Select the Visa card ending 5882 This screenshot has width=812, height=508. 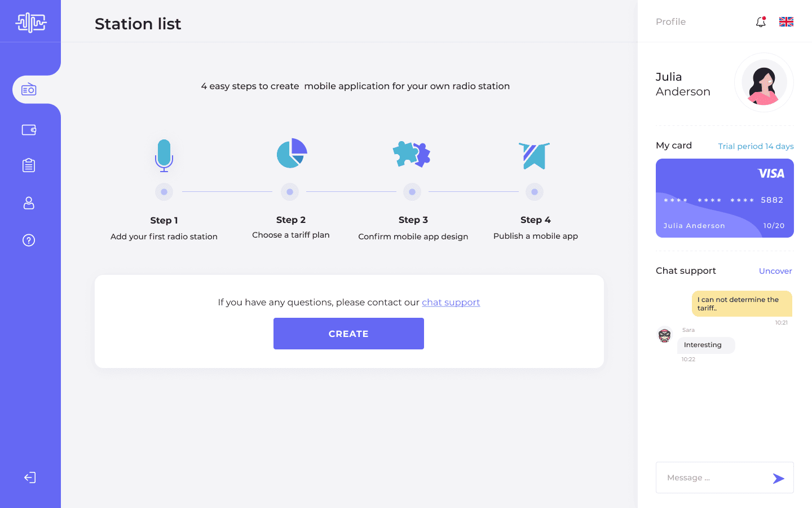point(725,198)
